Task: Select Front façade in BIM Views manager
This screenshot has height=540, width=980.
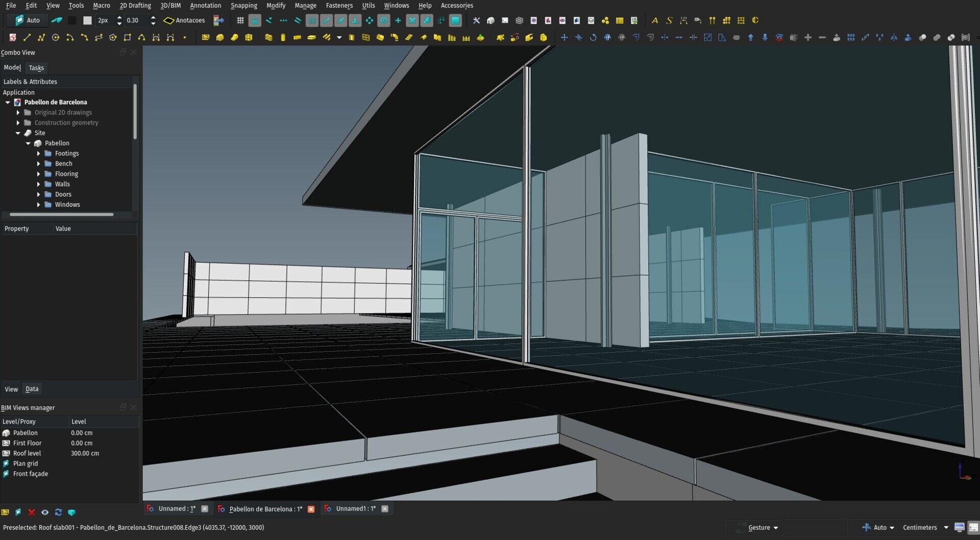Action: (31, 474)
